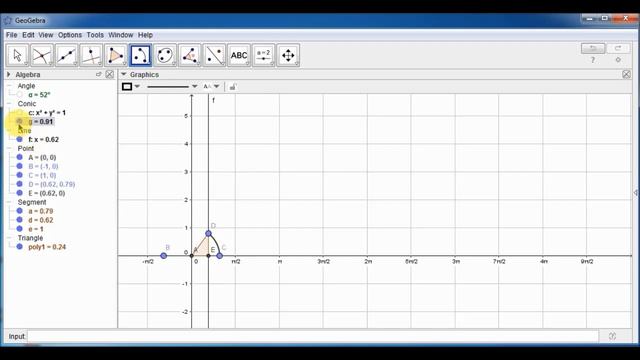Collapse the Graphics style bar arrow

[124, 74]
